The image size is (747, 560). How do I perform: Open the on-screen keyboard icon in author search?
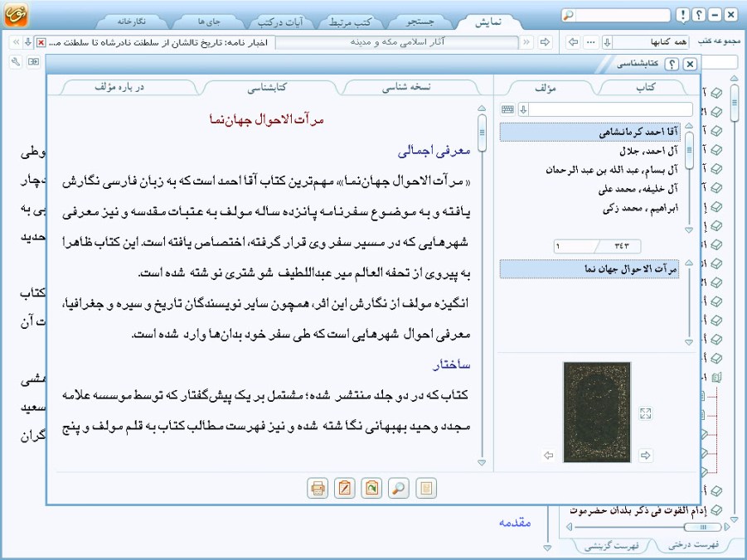(508, 109)
